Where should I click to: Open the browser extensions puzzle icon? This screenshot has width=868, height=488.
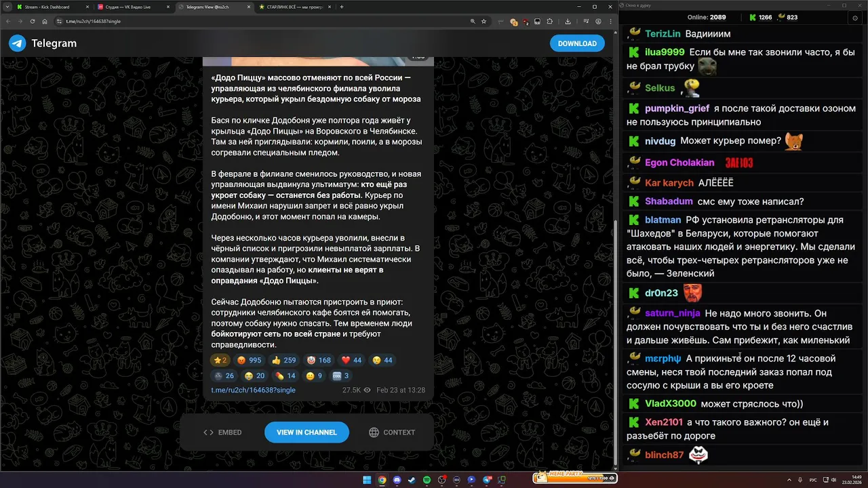point(549,21)
